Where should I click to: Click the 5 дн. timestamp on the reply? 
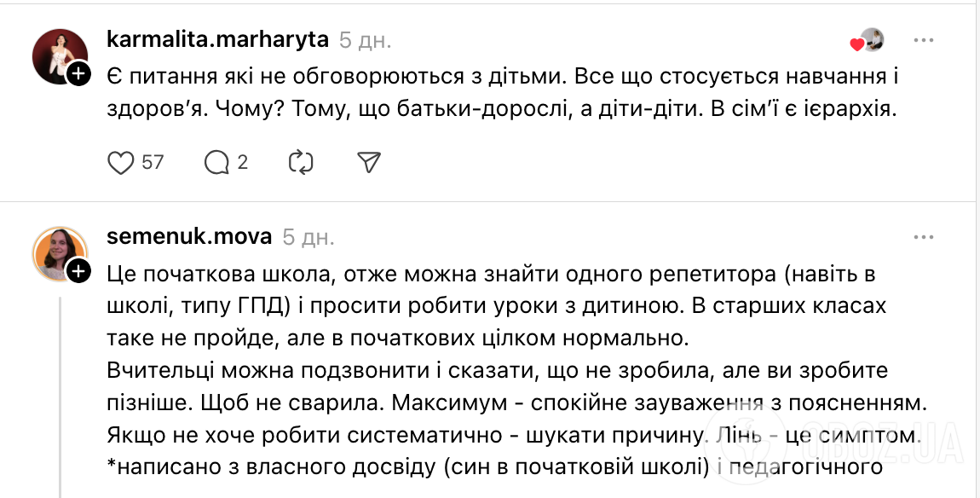pos(306,236)
